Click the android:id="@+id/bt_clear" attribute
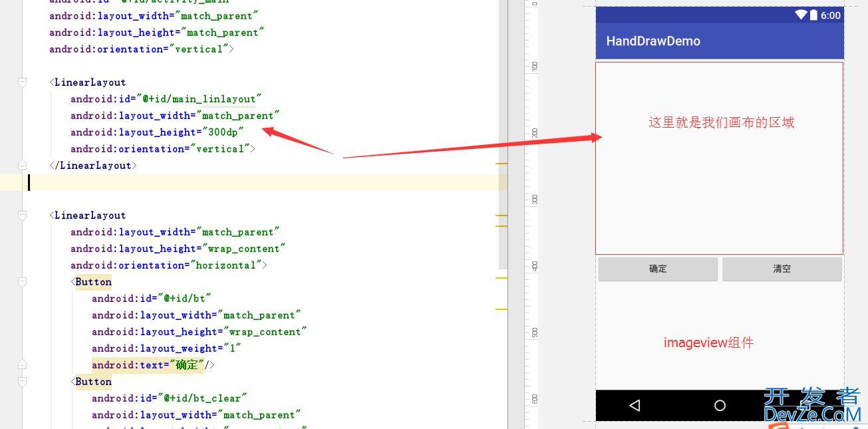 coord(169,398)
